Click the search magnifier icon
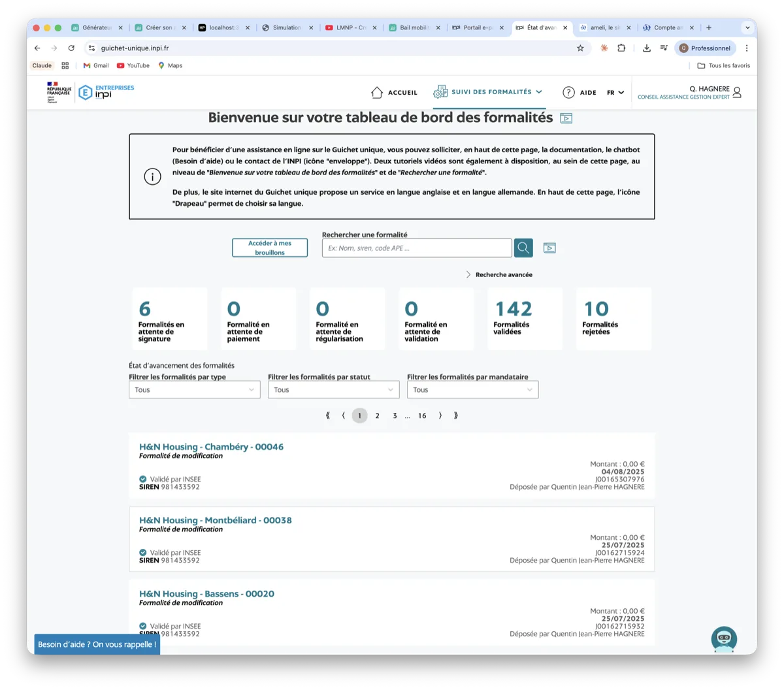 pyautogui.click(x=523, y=248)
